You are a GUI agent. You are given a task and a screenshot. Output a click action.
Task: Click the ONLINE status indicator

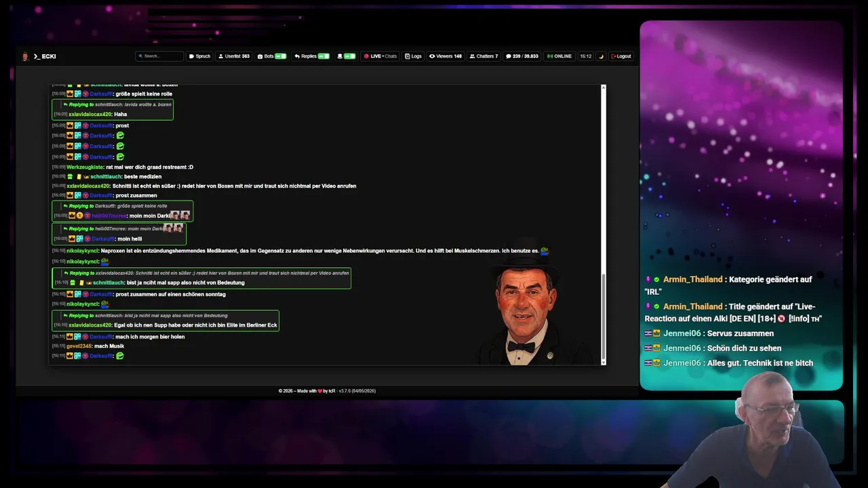point(559,56)
